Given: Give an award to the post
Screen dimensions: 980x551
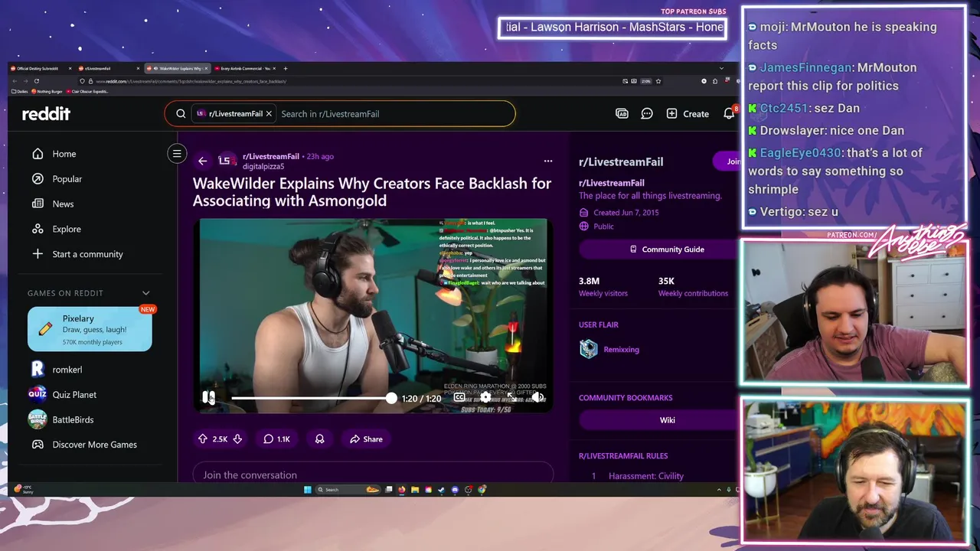Looking at the screenshot, I should click(x=319, y=439).
